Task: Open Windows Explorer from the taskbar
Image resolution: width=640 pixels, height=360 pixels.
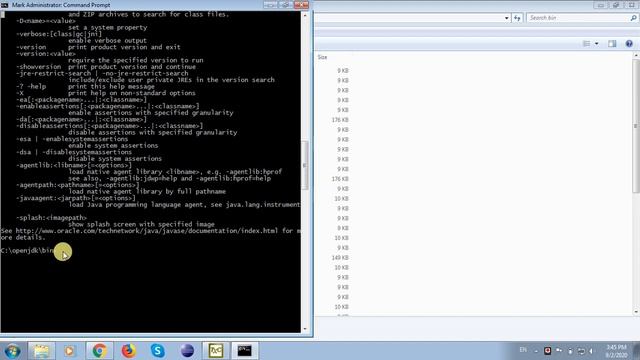Action: pyautogui.click(x=41, y=351)
